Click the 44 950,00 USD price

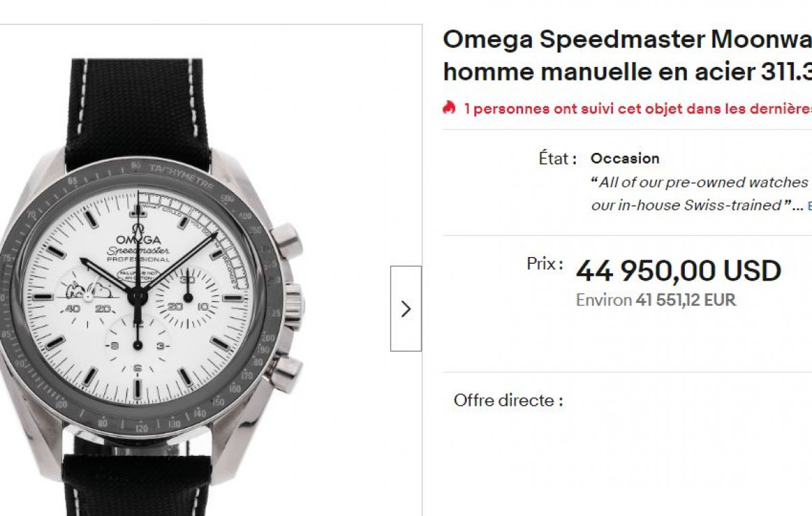678,271
